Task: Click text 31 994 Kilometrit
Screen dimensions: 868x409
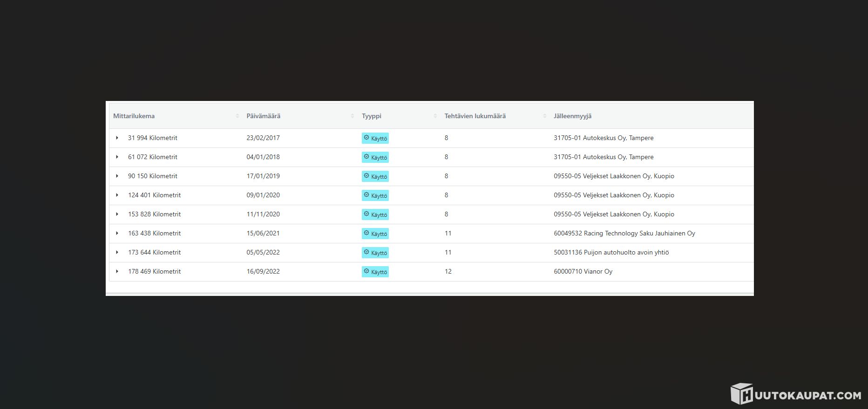Action: coord(153,138)
